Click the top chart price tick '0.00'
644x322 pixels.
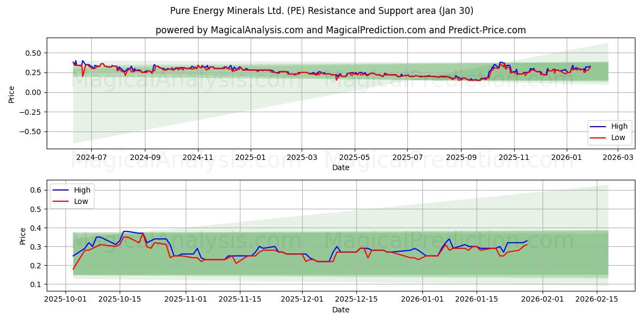click(x=34, y=92)
